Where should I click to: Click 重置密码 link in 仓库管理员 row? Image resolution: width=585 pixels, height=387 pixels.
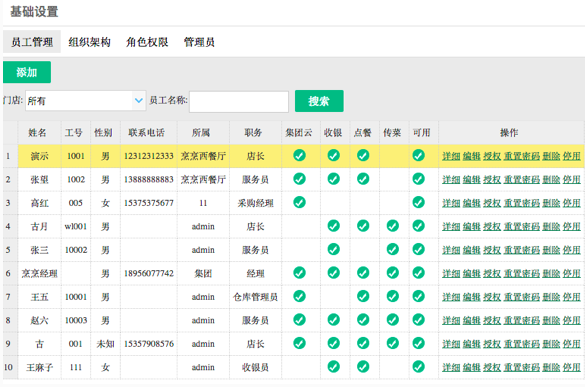point(522,297)
